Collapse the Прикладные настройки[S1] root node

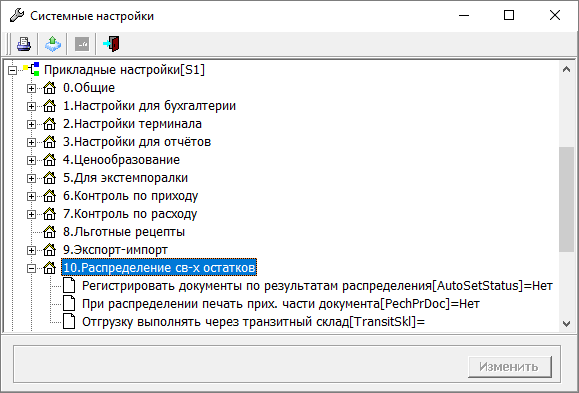[13, 70]
